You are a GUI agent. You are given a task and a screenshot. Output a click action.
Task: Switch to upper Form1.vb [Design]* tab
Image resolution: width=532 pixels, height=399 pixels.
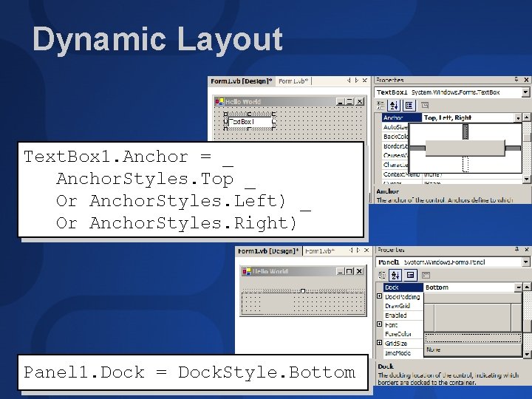click(242, 81)
